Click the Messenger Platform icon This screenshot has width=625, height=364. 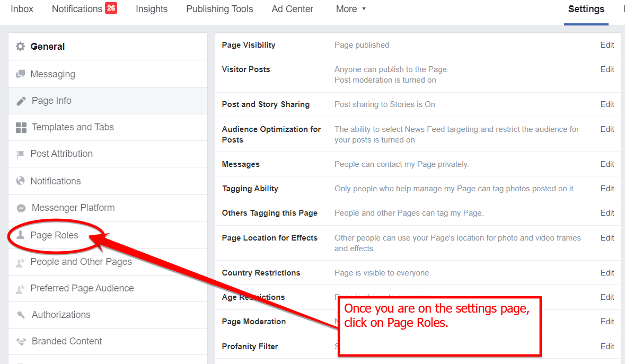click(21, 208)
